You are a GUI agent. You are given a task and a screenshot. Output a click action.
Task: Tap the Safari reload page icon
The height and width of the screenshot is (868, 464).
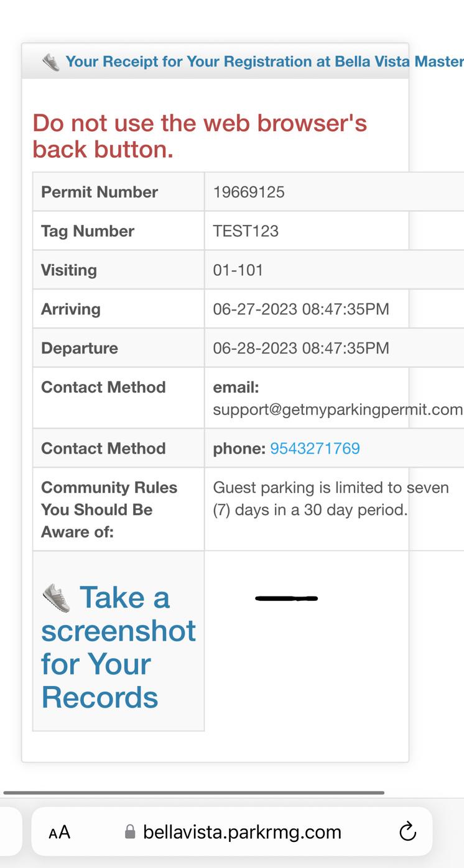pos(407,831)
